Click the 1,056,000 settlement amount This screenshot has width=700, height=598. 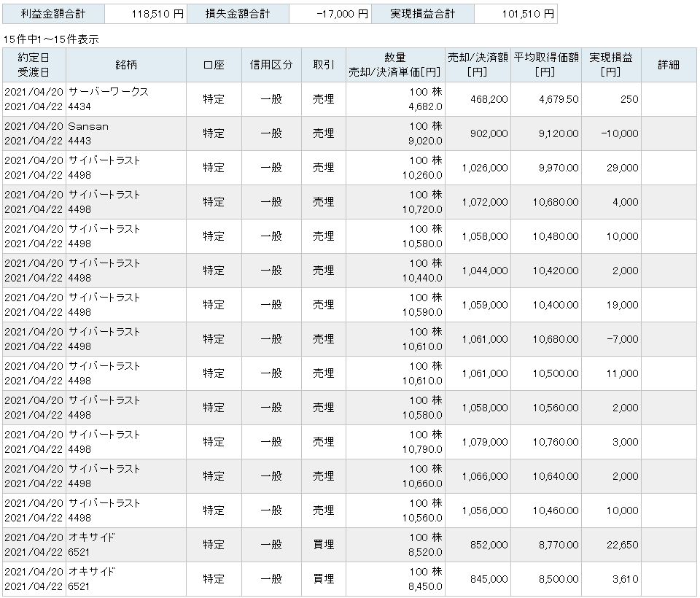coord(485,510)
